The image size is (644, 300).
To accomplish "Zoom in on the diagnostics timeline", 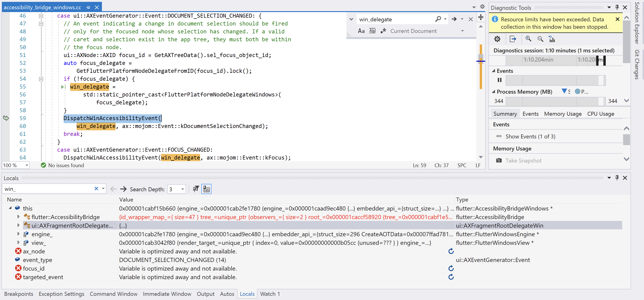I will 528,39.
